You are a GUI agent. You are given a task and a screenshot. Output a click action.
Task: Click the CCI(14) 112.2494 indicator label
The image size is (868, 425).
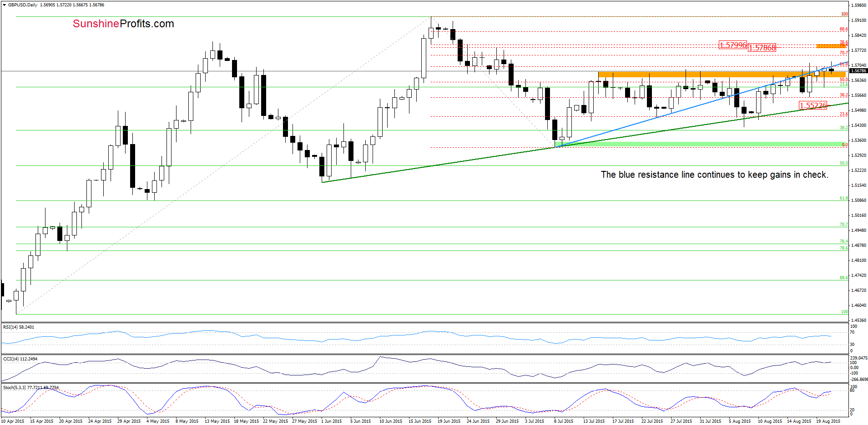pos(20,359)
